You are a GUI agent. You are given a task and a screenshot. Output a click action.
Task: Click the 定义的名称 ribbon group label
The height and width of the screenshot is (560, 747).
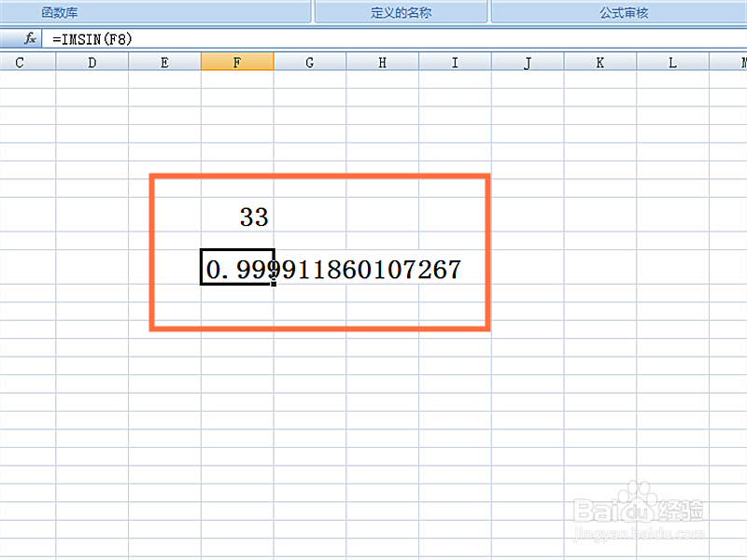(x=402, y=12)
